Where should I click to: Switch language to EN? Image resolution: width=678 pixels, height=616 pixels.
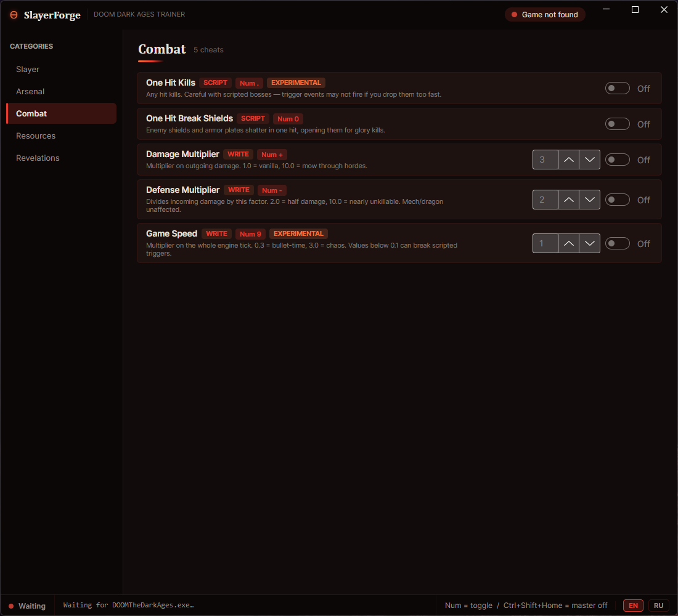point(633,605)
